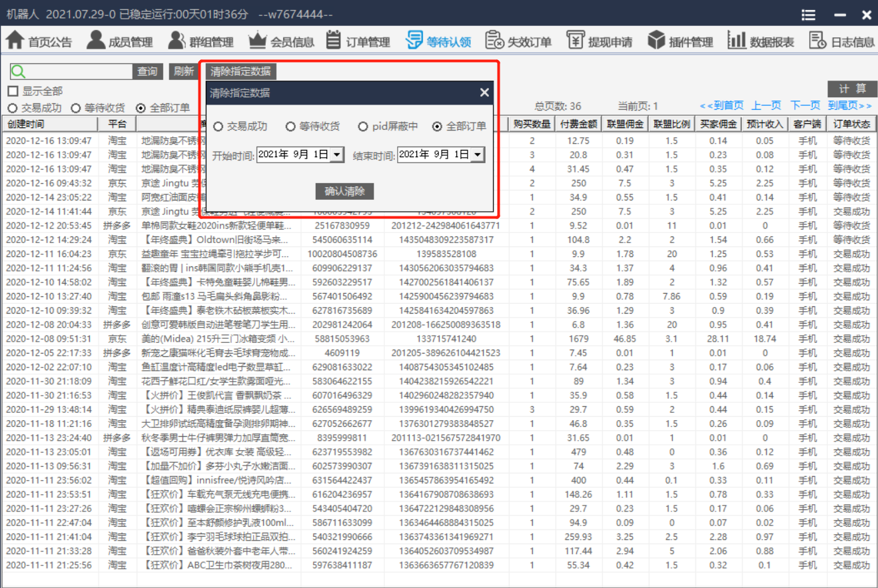Select 交易成功 radio in the dialog
Screen dimensions: 878x588
(219, 127)
